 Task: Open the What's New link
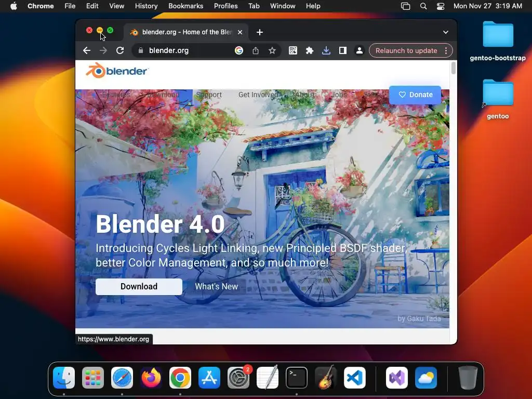click(217, 287)
